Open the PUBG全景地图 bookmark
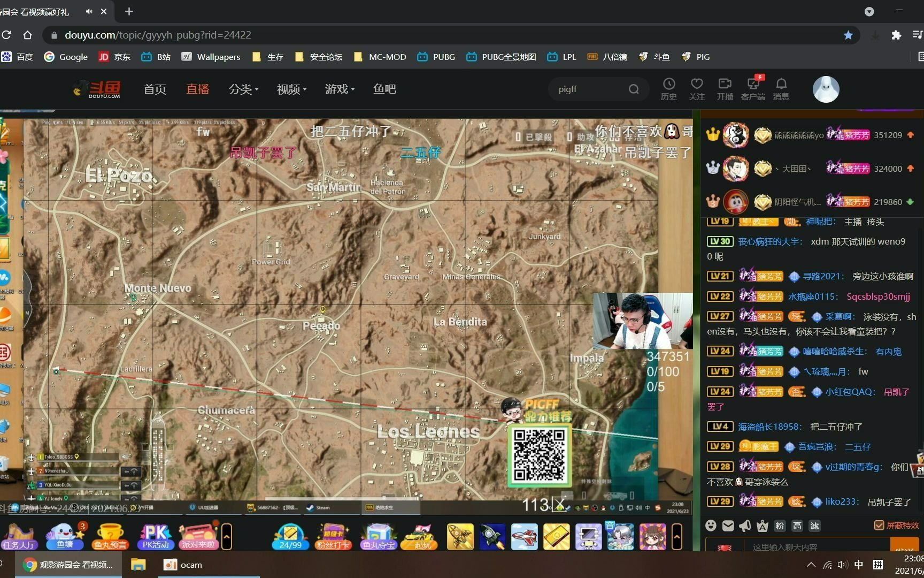 tap(501, 57)
